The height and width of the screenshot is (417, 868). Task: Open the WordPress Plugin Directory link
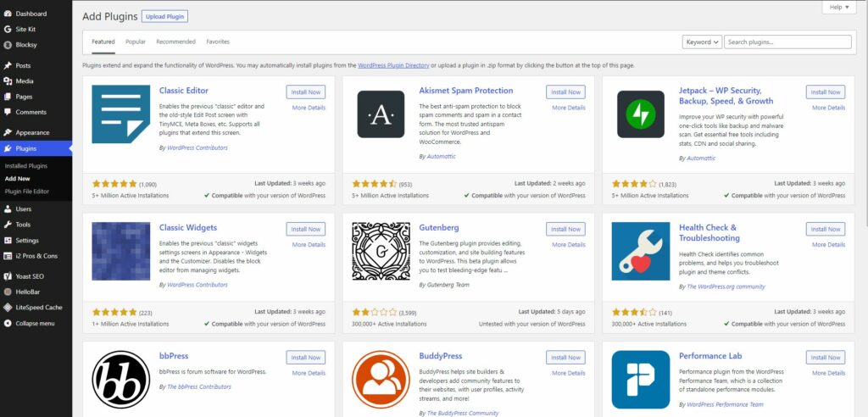click(393, 65)
